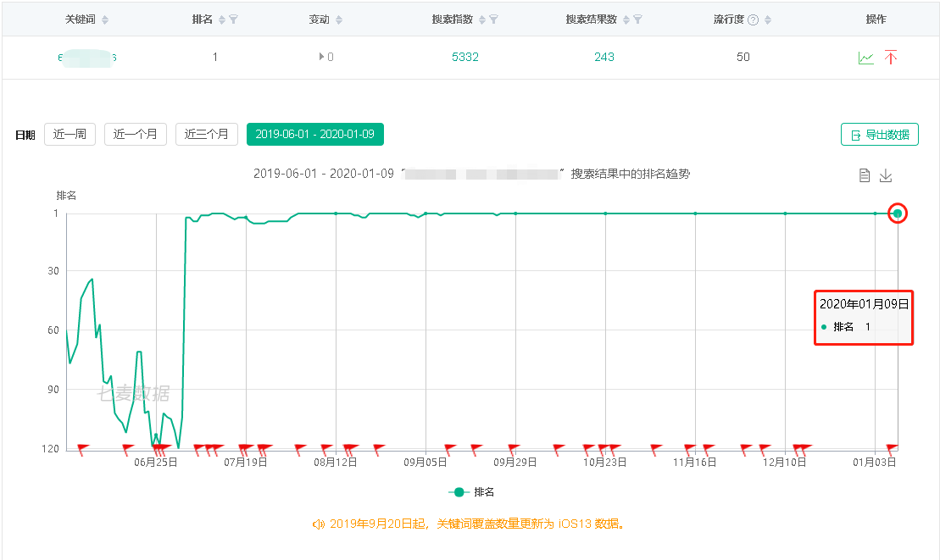
Task: Click the 近一个月 button
Action: (x=135, y=134)
